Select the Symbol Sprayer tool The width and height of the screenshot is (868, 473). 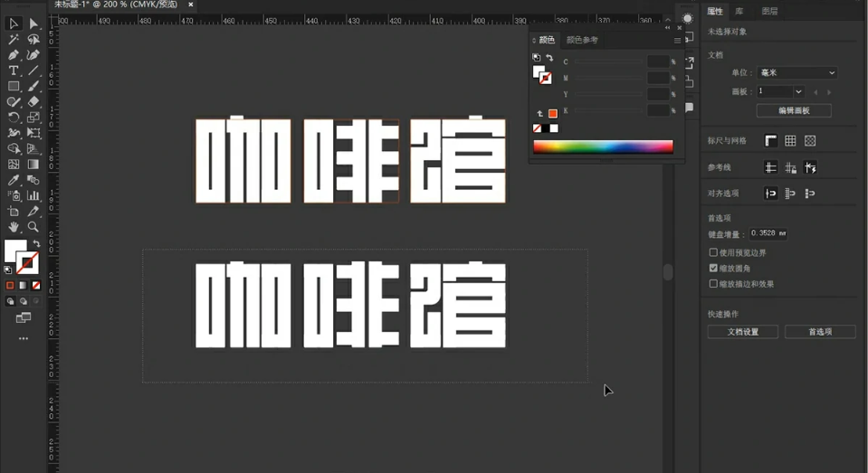(14, 196)
